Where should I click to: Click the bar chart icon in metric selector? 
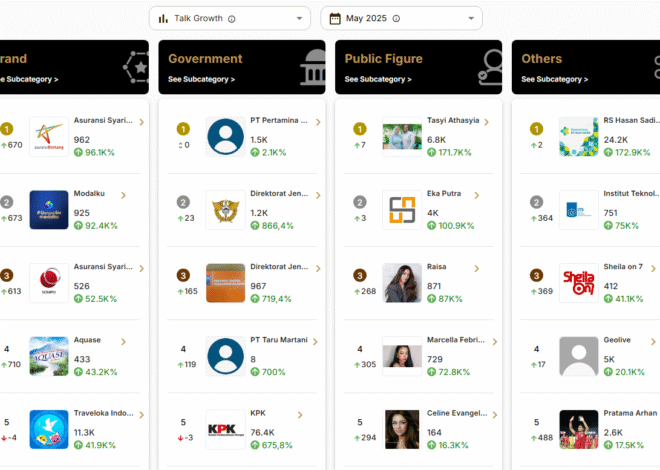pyautogui.click(x=163, y=19)
